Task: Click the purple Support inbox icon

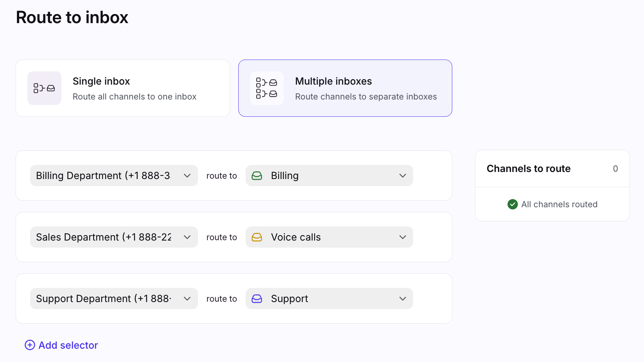Action: tap(257, 299)
